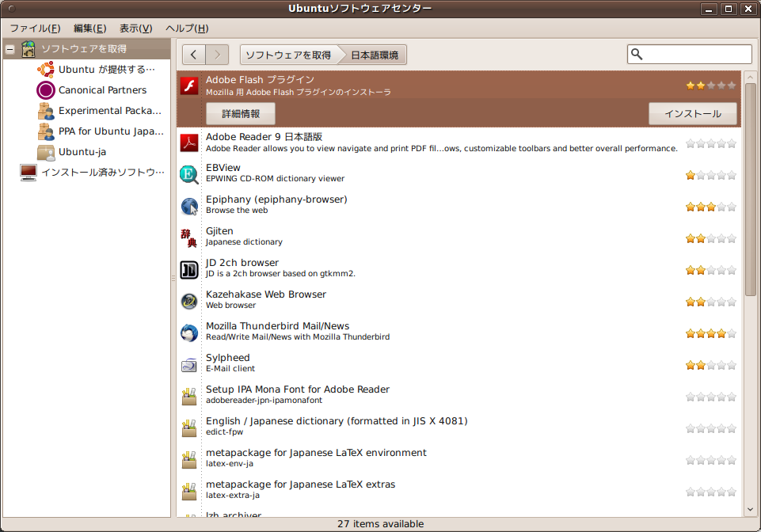
Task: Click the Canonical Partners circle icon
Action: [46, 90]
